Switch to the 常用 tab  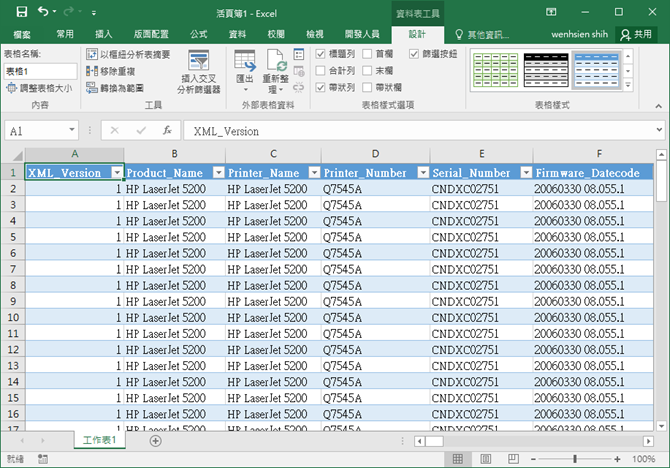click(x=65, y=34)
